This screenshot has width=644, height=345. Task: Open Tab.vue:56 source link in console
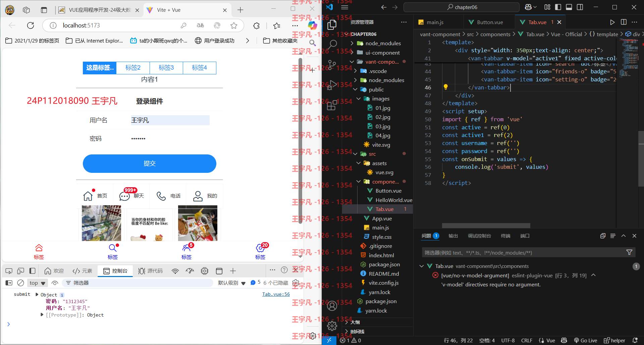click(x=276, y=294)
